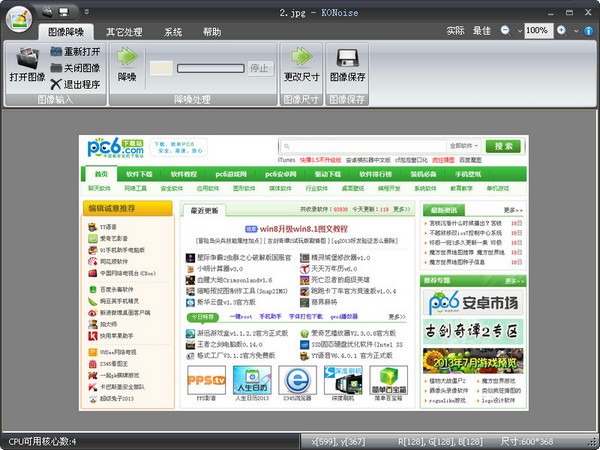This screenshot has width=600, height=450.
Task: Click 最佳 to fit the image best
Action: (481, 31)
